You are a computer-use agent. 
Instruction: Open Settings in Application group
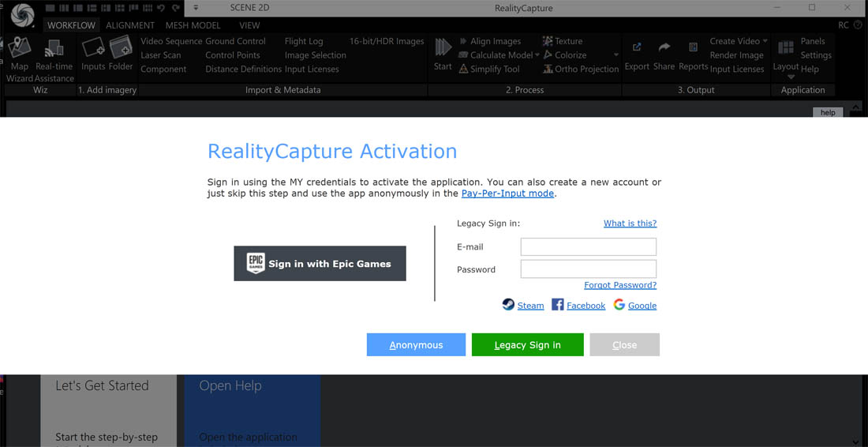(x=816, y=54)
